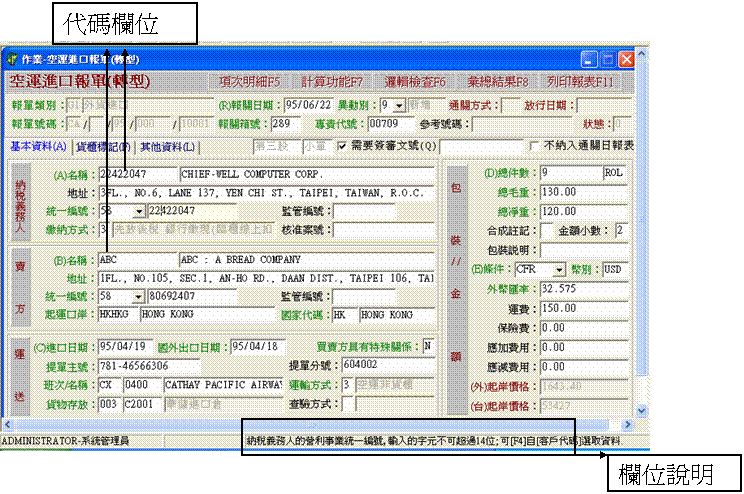The height and width of the screenshot is (494, 744).
Task: Switch to 其他資料(L) tab
Action: tap(167, 147)
